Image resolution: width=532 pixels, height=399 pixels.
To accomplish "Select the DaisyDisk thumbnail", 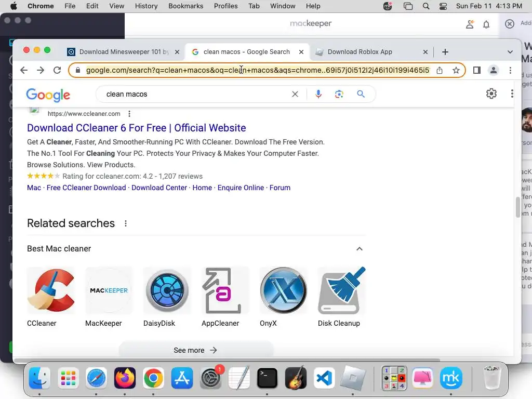I will pos(167,290).
